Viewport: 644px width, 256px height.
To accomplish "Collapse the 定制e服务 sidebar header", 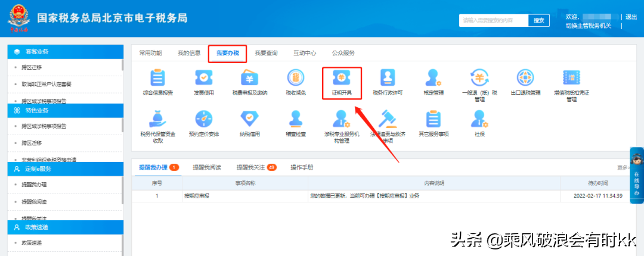I will (66, 168).
